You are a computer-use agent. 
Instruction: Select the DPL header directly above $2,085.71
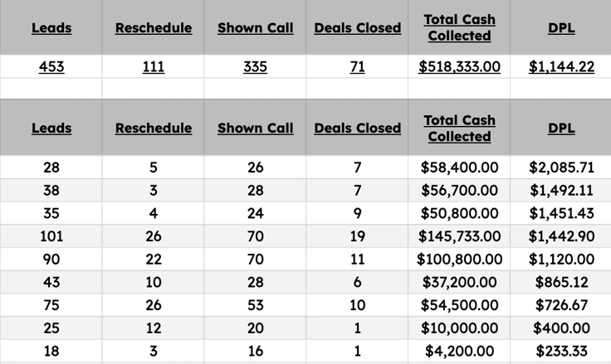(x=561, y=128)
